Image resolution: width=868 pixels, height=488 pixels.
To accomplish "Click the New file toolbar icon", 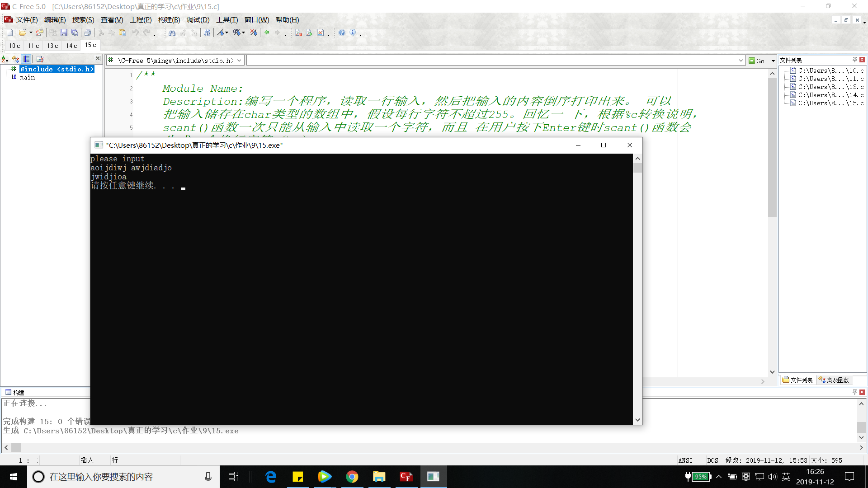I will (x=9, y=33).
